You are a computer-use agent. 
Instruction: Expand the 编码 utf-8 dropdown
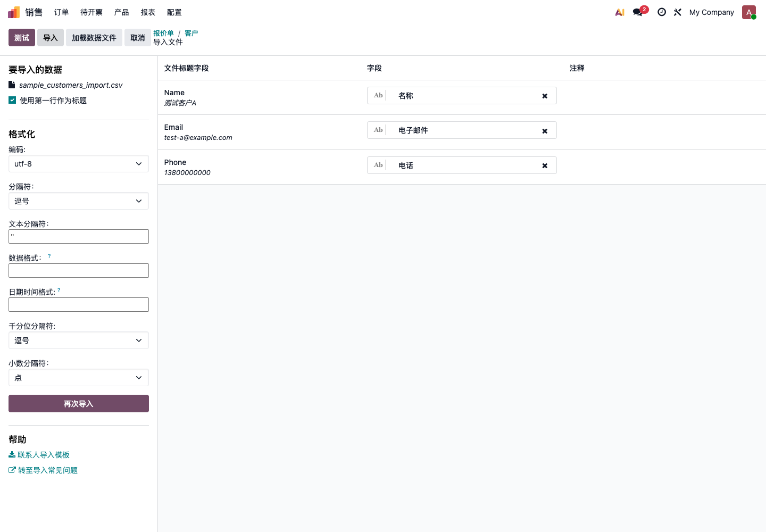coord(79,164)
